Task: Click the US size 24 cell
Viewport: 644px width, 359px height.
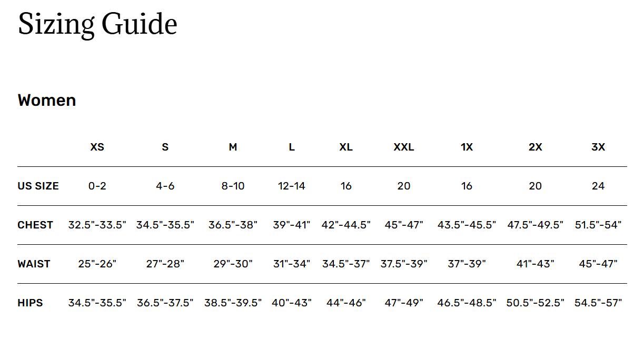Action: [598, 186]
